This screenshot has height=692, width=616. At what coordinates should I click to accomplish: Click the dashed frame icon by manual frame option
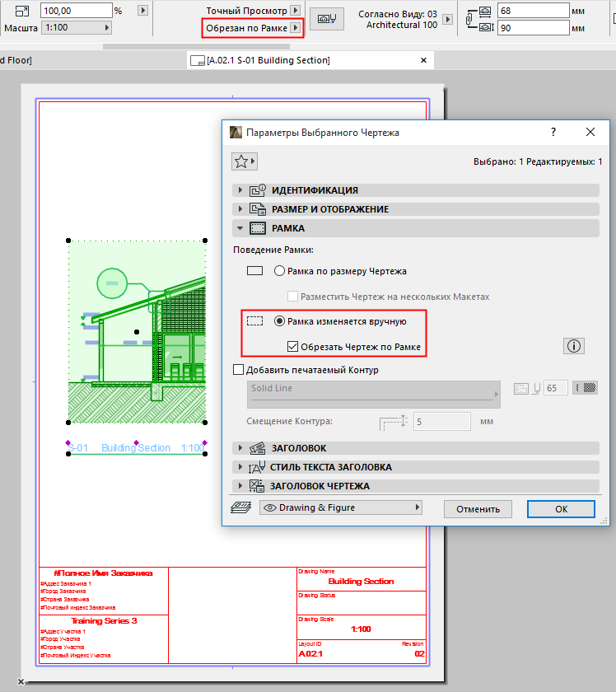click(255, 320)
